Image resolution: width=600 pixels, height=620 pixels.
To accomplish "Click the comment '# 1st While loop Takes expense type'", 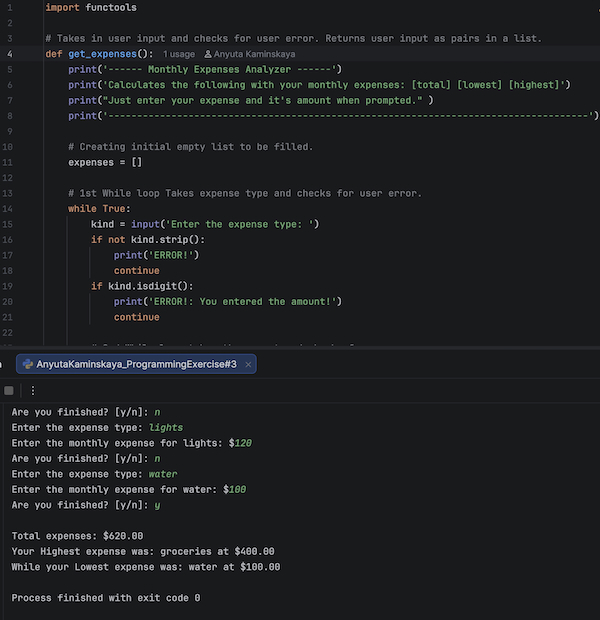I will click(x=245, y=193).
